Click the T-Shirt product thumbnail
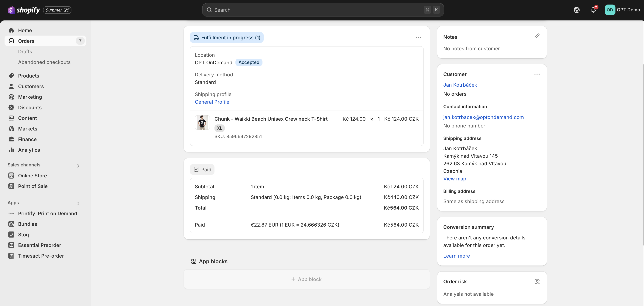 [x=202, y=122]
